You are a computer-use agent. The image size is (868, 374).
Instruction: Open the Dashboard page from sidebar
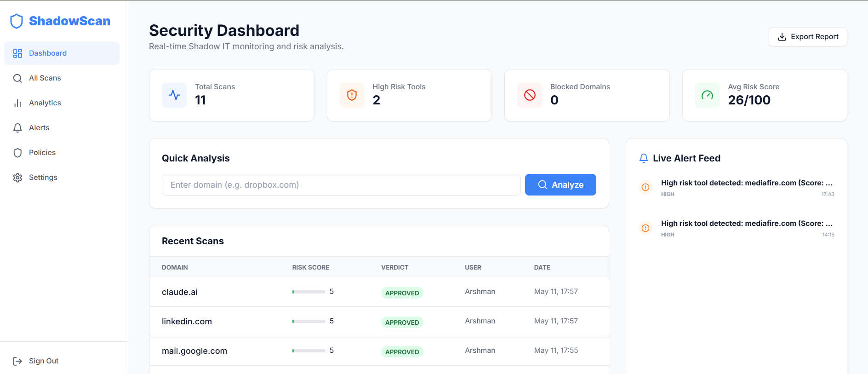point(62,53)
